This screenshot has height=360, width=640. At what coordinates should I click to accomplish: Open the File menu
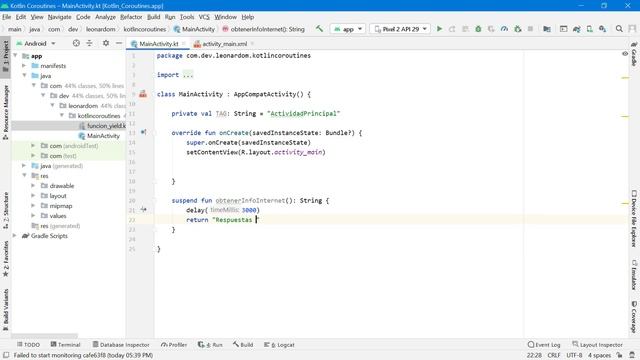pyautogui.click(x=7, y=17)
